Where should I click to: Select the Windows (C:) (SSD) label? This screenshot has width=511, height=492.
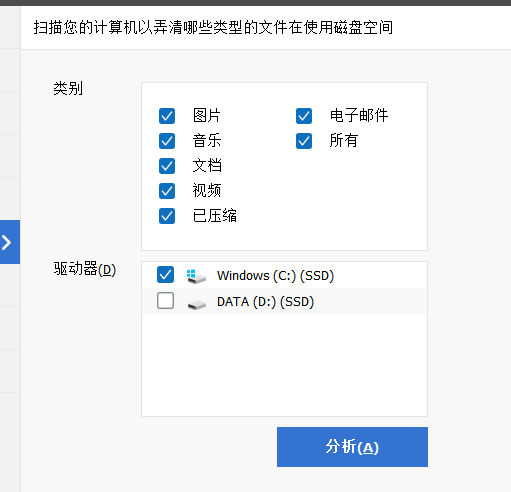coord(275,276)
